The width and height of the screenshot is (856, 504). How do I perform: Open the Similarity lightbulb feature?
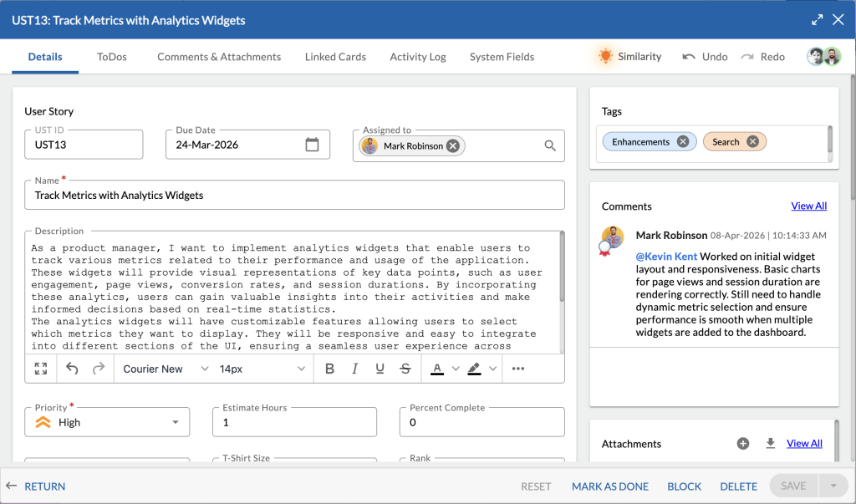click(629, 56)
